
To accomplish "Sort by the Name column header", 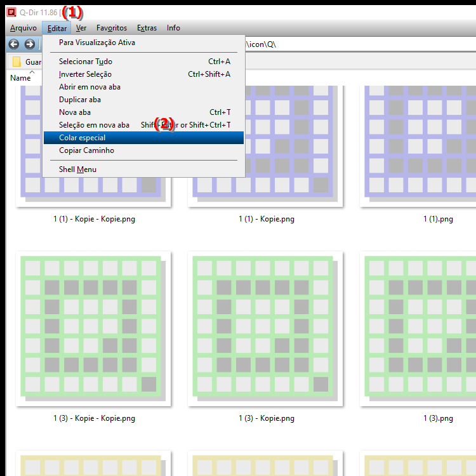I will 20,78.
